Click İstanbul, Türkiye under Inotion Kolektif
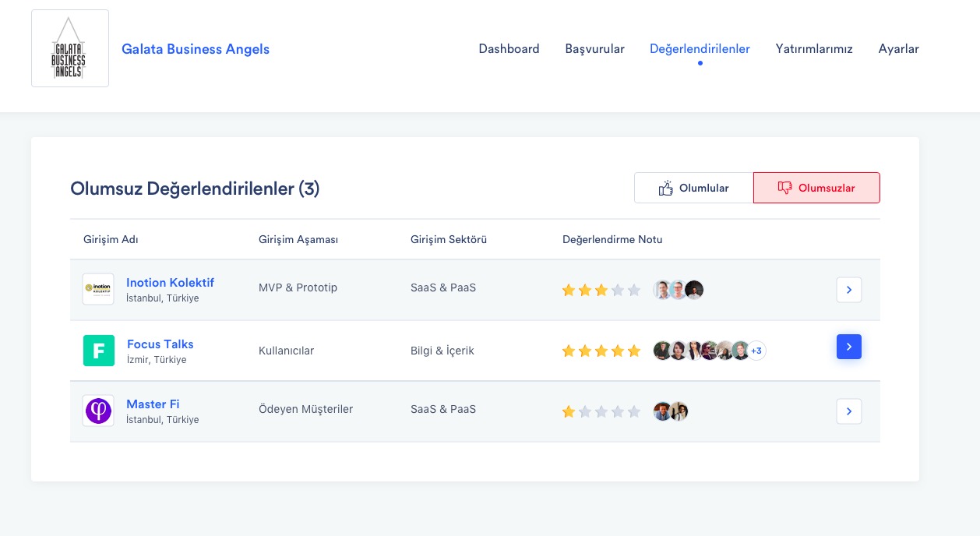This screenshot has width=980, height=536. tap(162, 298)
